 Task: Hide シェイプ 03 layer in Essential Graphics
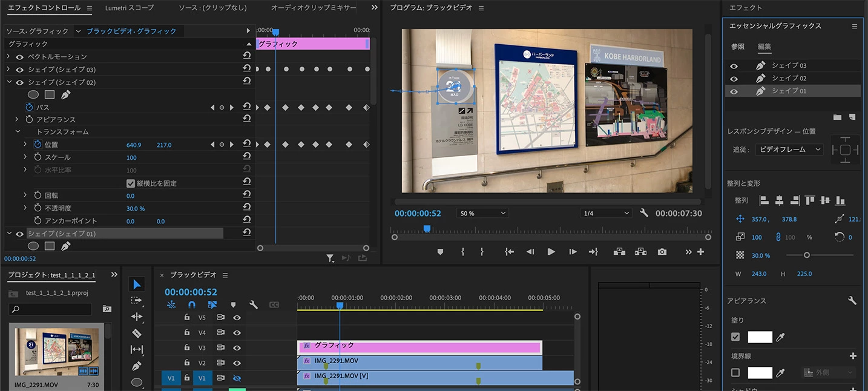[x=734, y=65]
